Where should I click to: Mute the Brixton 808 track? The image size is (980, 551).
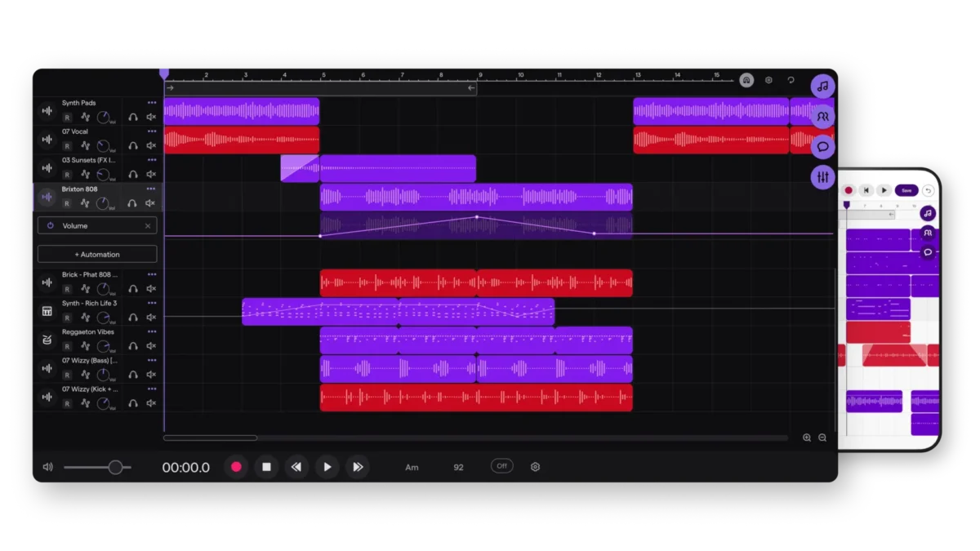(x=151, y=203)
